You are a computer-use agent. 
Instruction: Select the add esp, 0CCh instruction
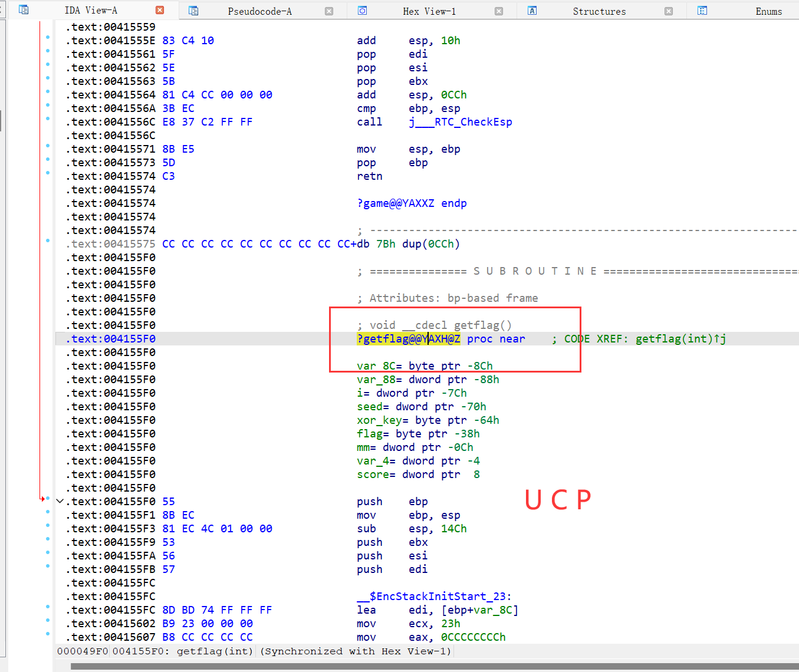(x=412, y=95)
